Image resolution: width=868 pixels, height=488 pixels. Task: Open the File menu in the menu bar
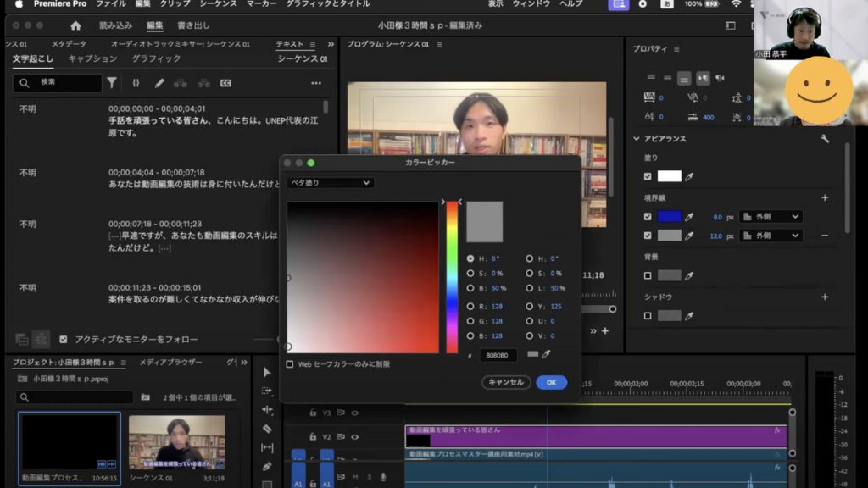tap(111, 4)
